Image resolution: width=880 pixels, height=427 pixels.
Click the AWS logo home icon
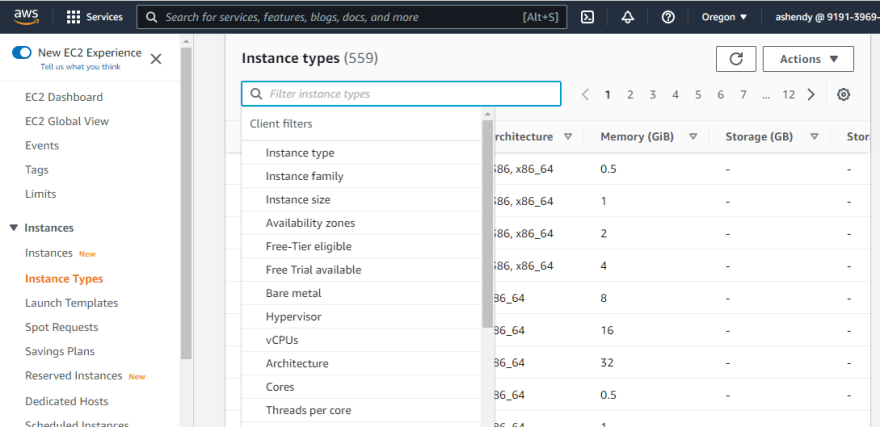pos(26,17)
